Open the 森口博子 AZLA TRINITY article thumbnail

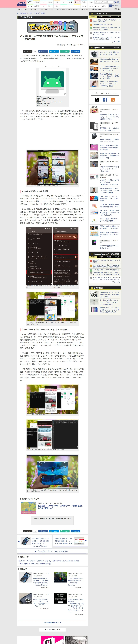94,84
